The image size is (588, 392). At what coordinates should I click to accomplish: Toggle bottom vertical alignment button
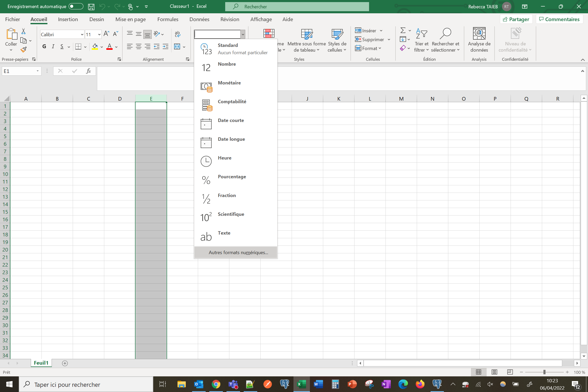pos(148,34)
